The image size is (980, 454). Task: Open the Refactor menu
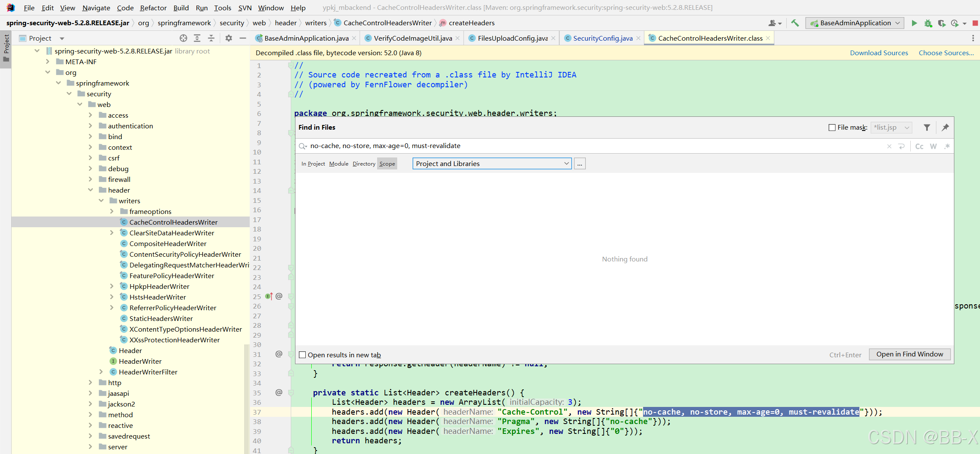coord(153,8)
